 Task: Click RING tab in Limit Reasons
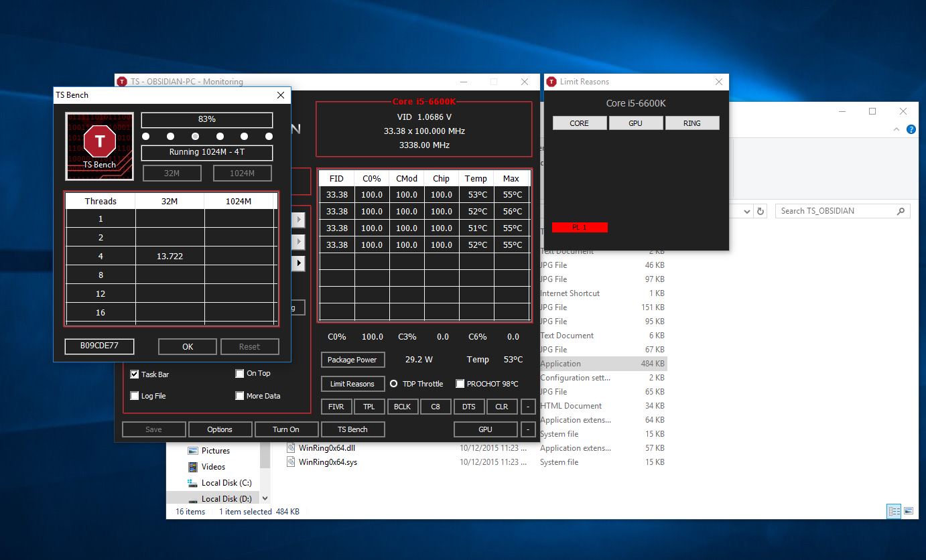click(692, 123)
